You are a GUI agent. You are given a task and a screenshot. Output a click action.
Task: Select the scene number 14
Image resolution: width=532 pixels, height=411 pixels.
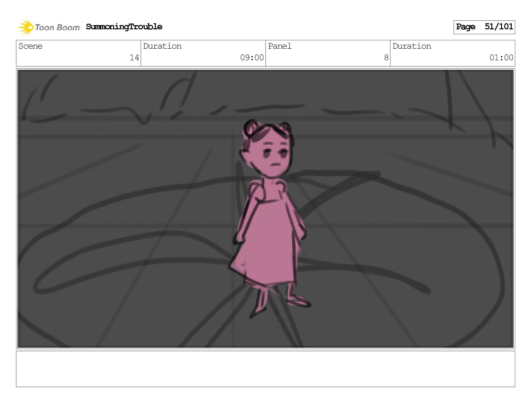(x=134, y=58)
